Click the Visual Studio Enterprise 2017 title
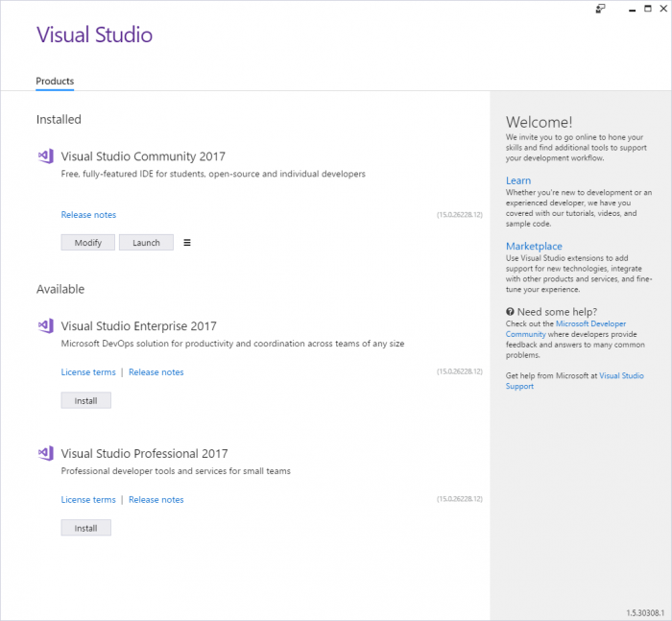Viewport: 672px width, 621px height. 139,326
